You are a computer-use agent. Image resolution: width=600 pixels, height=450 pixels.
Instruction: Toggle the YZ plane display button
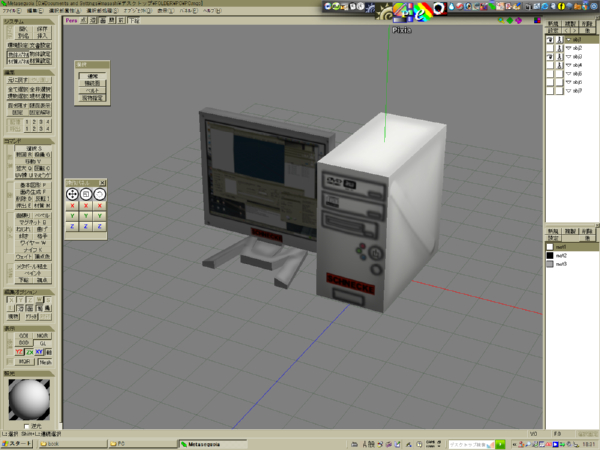pos(20,352)
